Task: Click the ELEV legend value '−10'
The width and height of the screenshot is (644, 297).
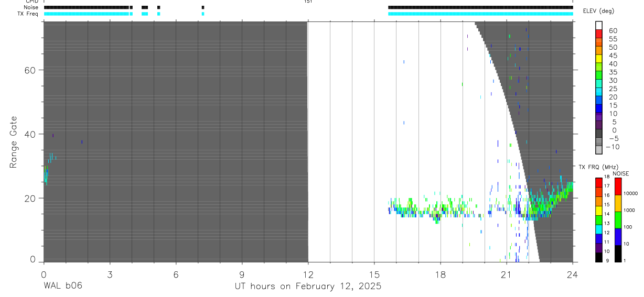Action: click(611, 147)
